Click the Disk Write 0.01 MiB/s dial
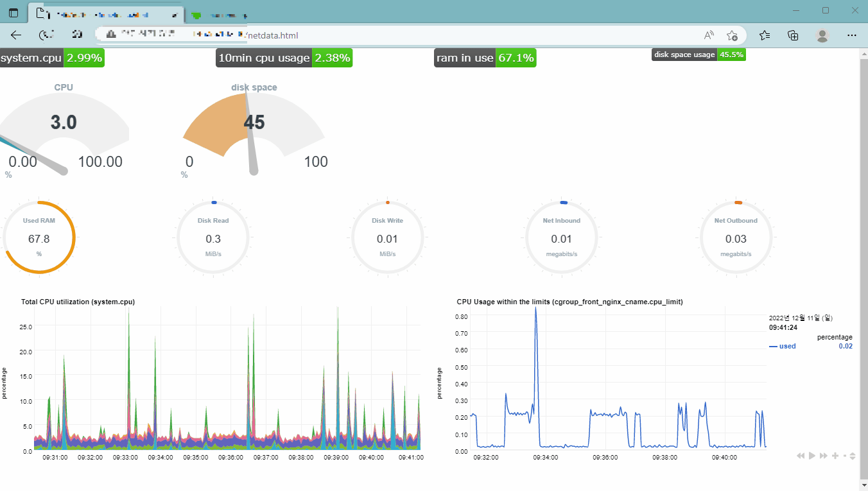Screen dimensions: 868x491 pos(387,237)
